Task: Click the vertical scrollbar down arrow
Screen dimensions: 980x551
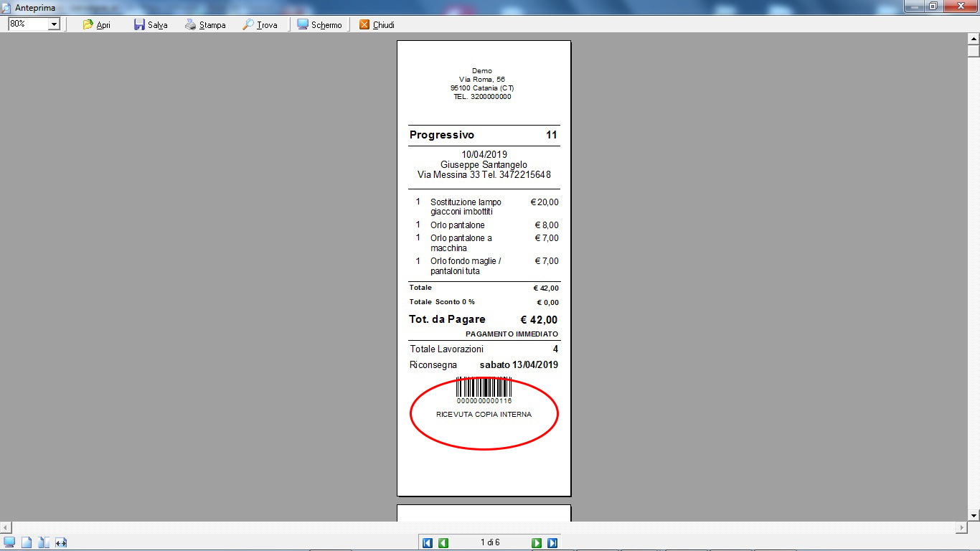Action: tap(974, 515)
